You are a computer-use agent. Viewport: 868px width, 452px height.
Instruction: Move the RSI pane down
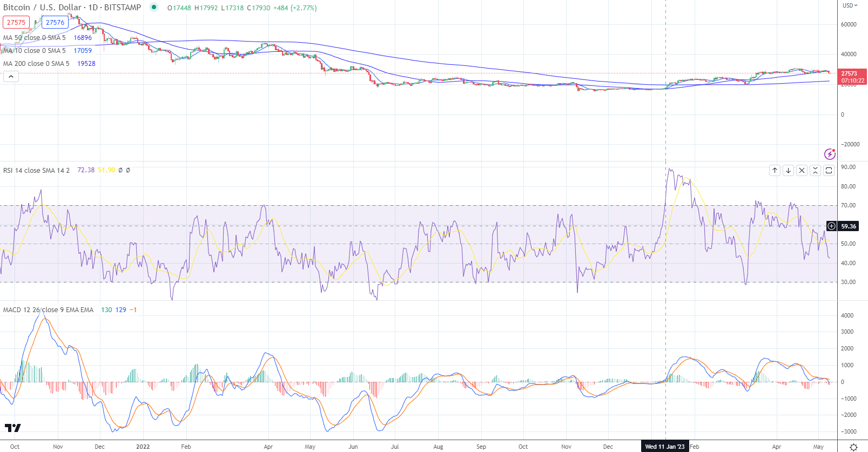pos(788,170)
